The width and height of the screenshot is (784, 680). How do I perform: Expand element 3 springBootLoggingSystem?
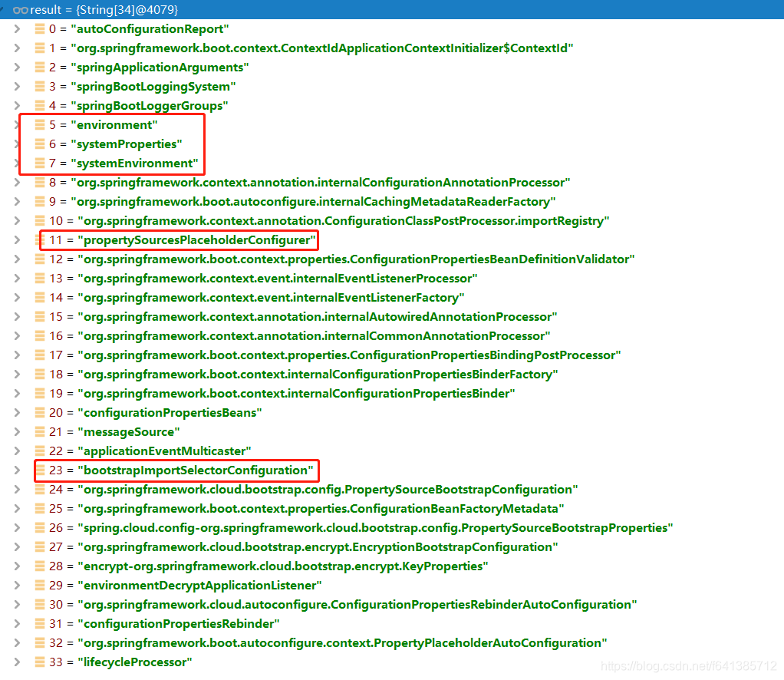tap(17, 87)
